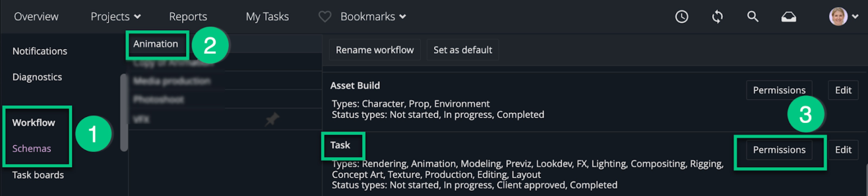Open the user avatar profile menu
Image resolution: width=868 pixels, height=196 pixels.
pyautogui.click(x=838, y=17)
